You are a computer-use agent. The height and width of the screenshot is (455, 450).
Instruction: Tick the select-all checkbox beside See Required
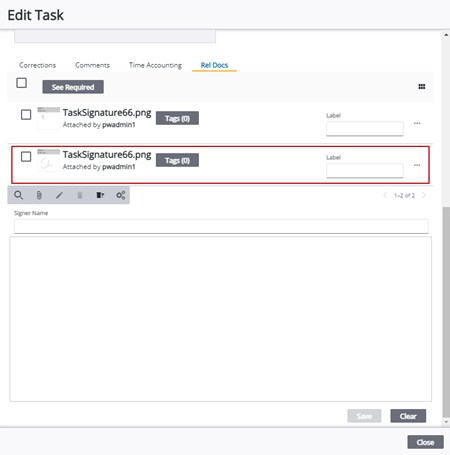pos(22,83)
